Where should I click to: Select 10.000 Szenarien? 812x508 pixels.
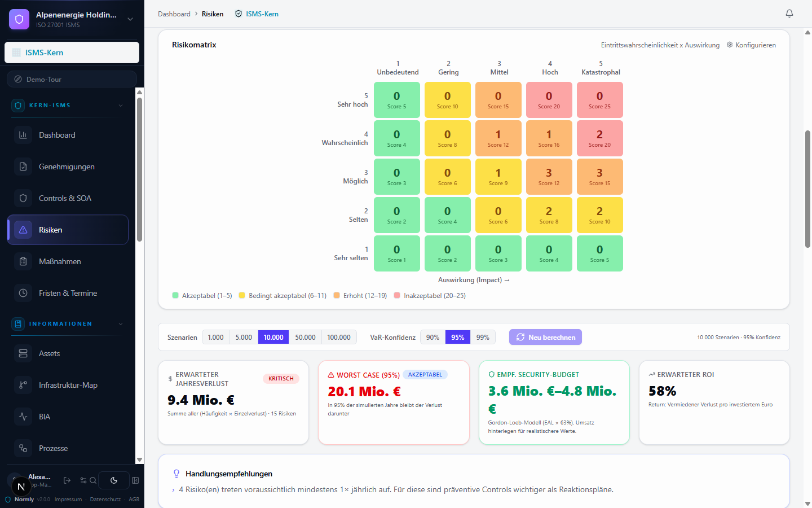(273, 337)
